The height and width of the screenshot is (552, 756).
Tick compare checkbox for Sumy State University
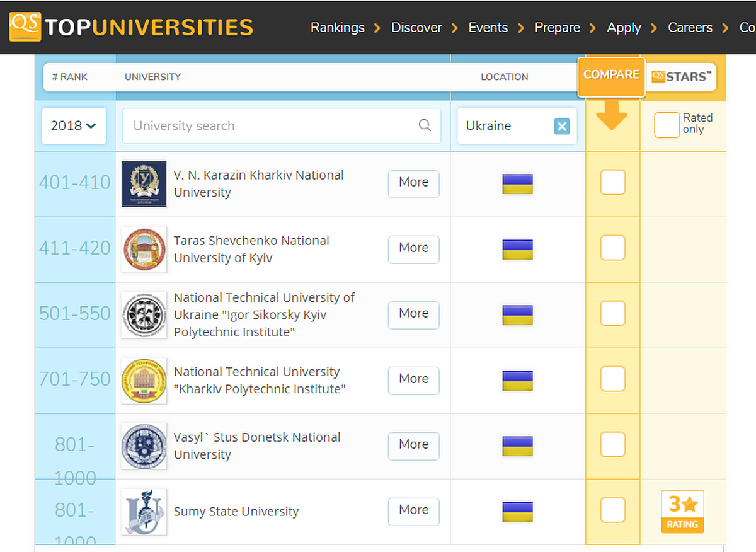click(613, 510)
